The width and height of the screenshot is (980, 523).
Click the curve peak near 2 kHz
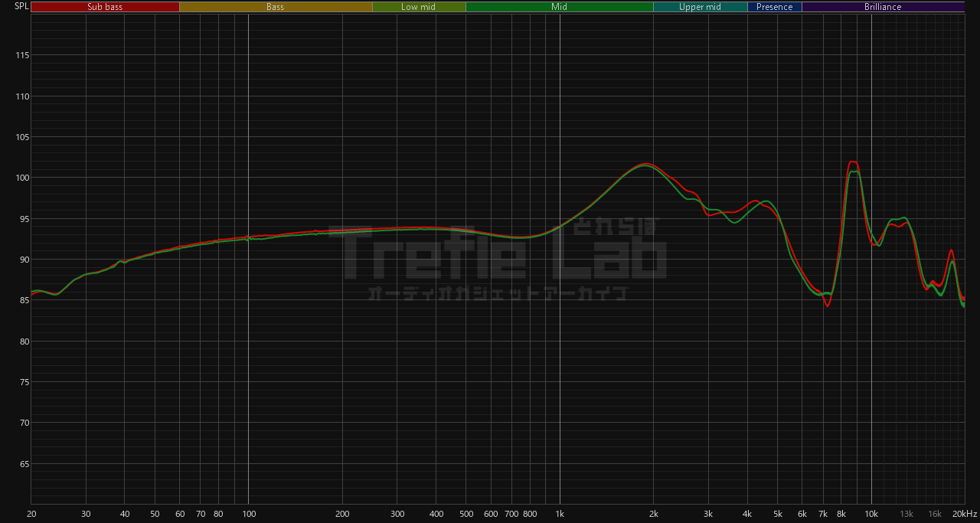[646, 164]
